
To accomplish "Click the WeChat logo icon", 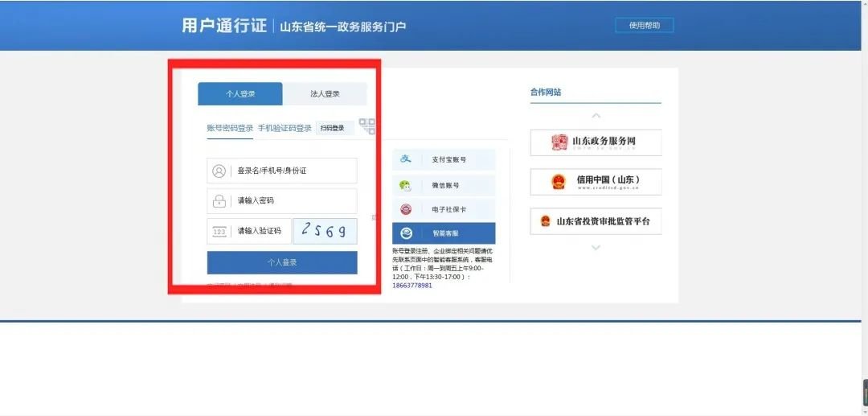I will click(x=407, y=186).
